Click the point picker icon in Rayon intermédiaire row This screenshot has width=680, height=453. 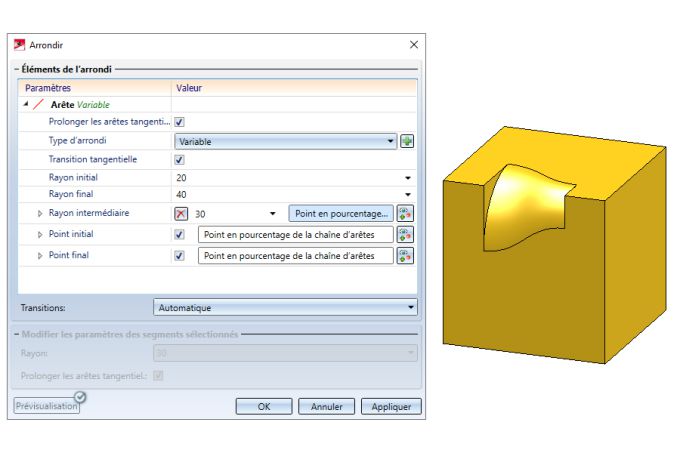click(405, 213)
